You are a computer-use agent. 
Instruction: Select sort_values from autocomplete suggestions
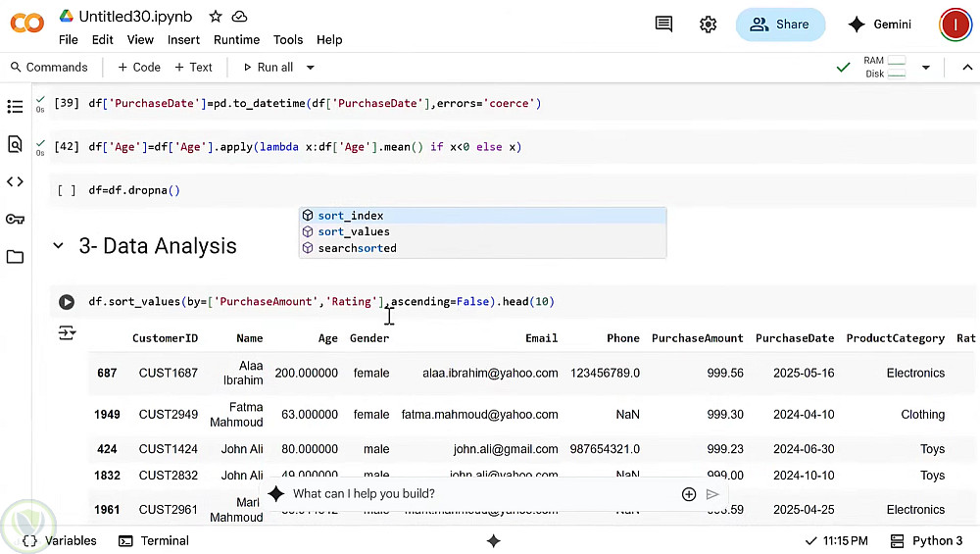[x=354, y=231]
